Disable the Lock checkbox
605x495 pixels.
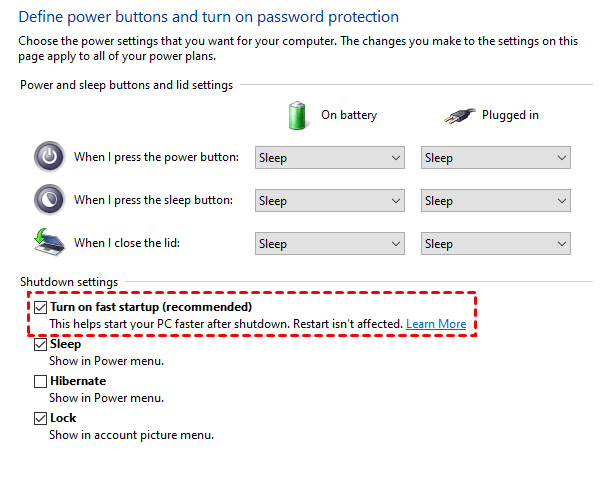(41, 418)
